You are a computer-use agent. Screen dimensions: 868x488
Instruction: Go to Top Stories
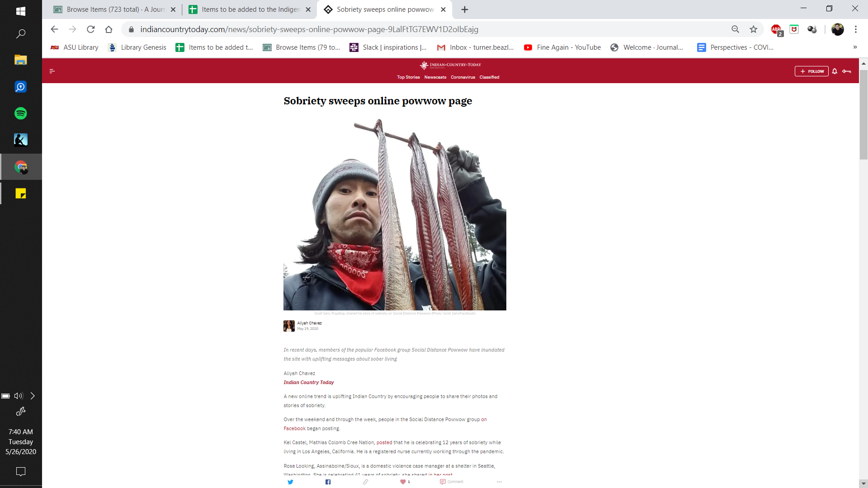click(408, 77)
